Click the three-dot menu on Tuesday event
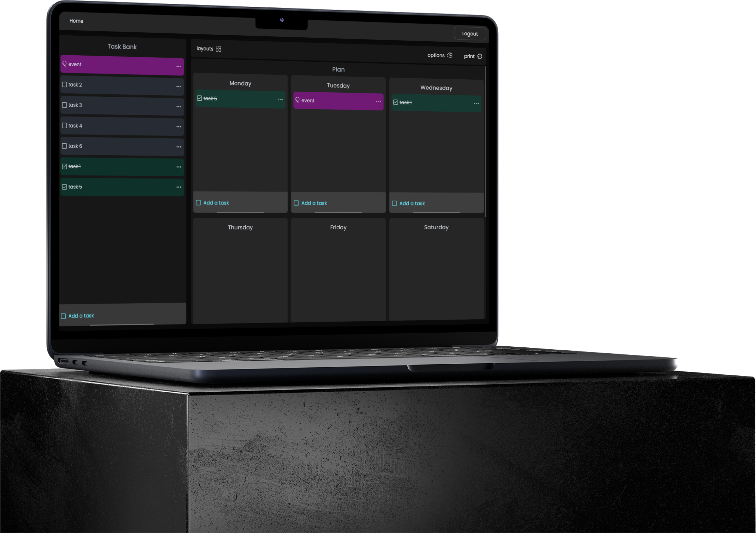756x533 pixels. click(378, 101)
